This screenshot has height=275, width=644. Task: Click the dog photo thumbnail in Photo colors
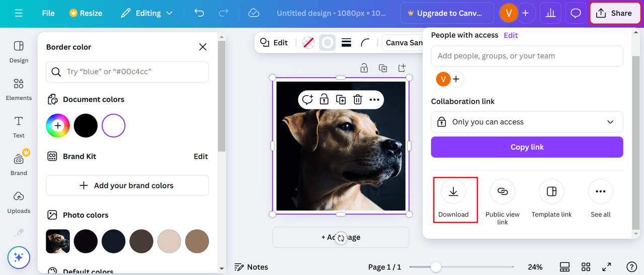58,241
